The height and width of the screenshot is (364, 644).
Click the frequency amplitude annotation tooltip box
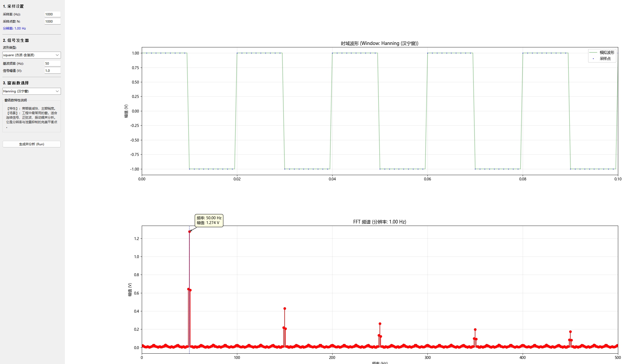click(209, 221)
